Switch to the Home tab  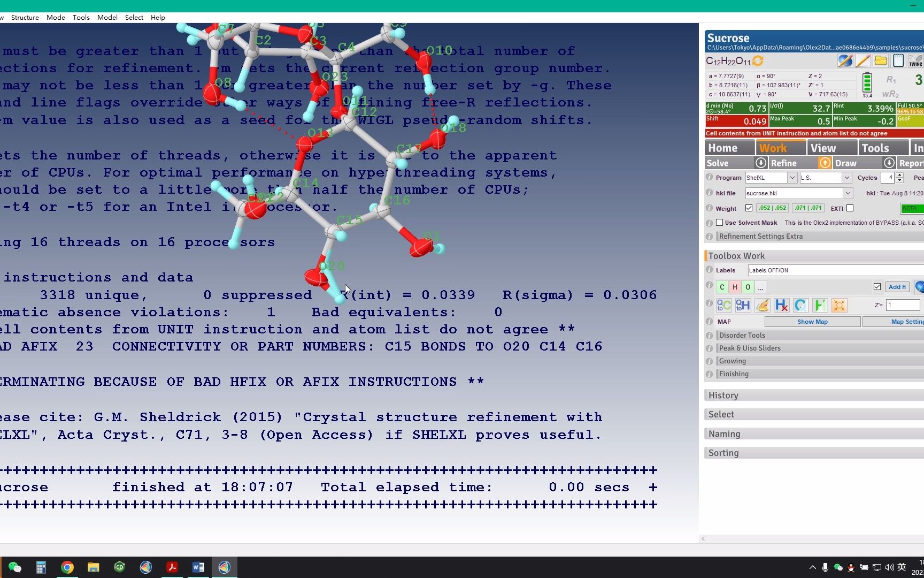pyautogui.click(x=729, y=148)
